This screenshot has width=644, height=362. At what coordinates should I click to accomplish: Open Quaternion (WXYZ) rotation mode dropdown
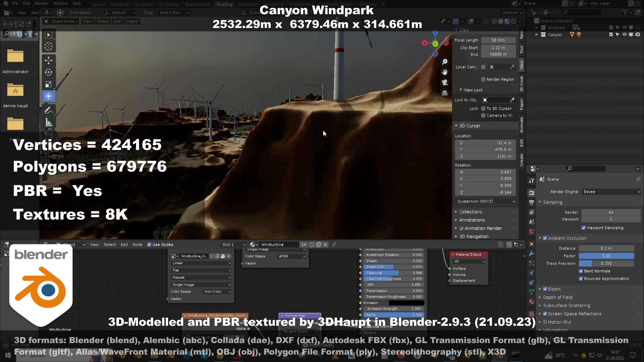485,201
